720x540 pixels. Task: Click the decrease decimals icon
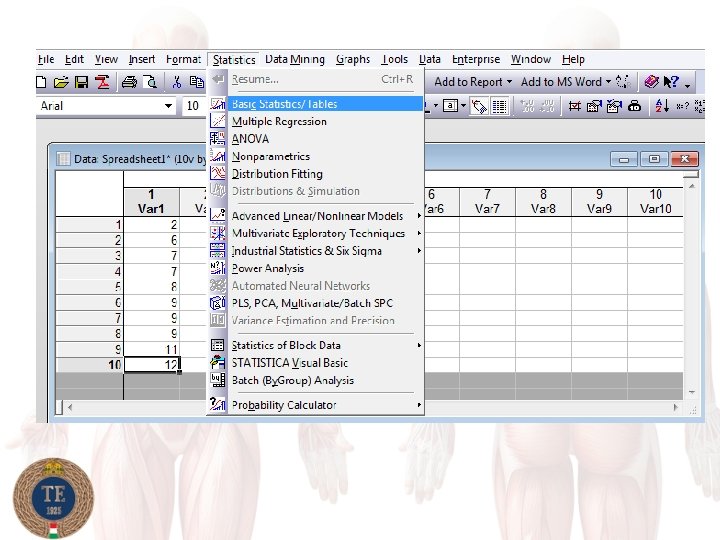[548, 106]
